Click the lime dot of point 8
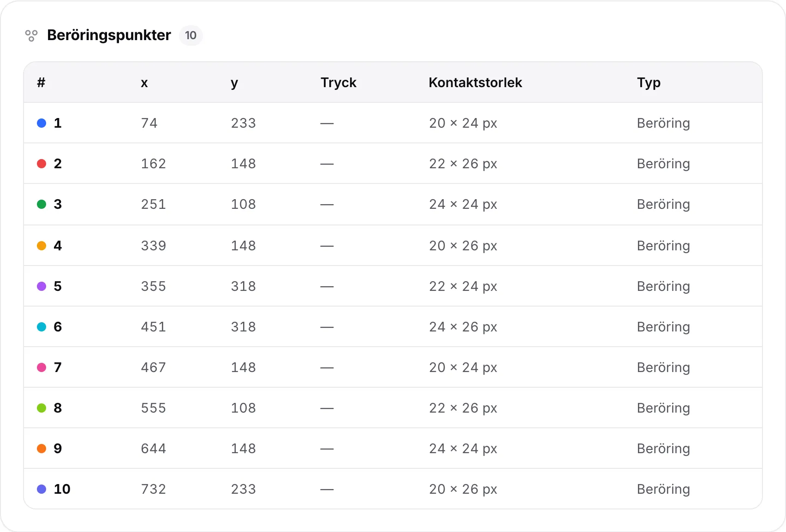The width and height of the screenshot is (786, 532). pyautogui.click(x=42, y=408)
